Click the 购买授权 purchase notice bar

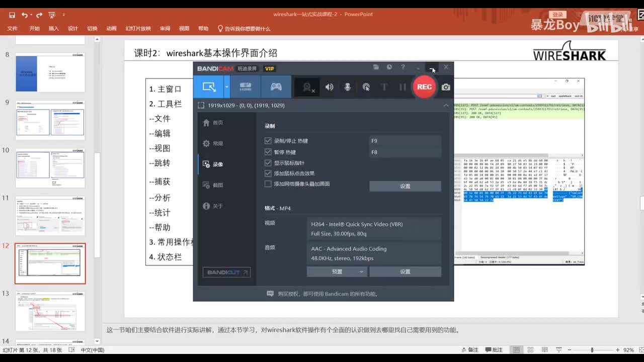pos(323,294)
